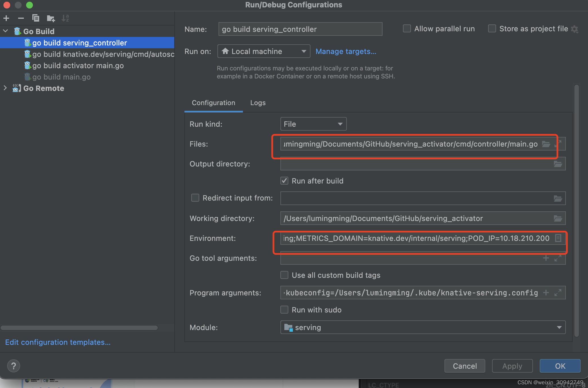Add a new run configuration
This screenshot has width=588, height=388.
(6, 18)
